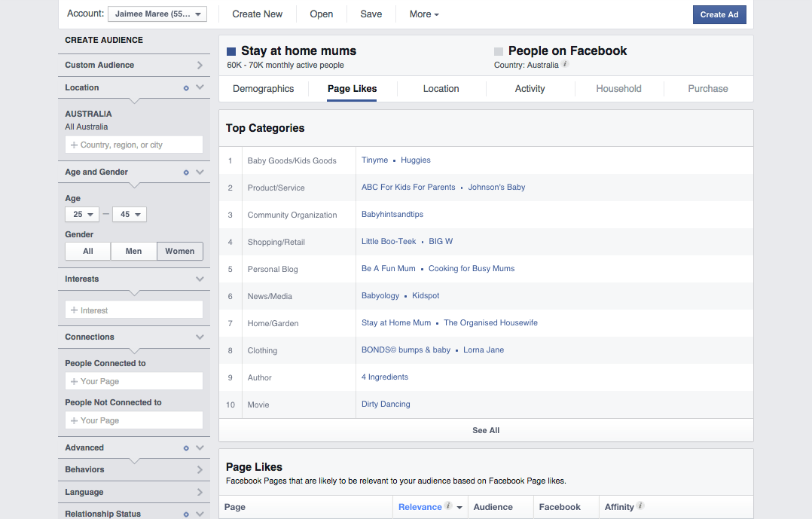This screenshot has width=812, height=519.
Task: Open the Stay at Home Mum link
Action: (396, 322)
